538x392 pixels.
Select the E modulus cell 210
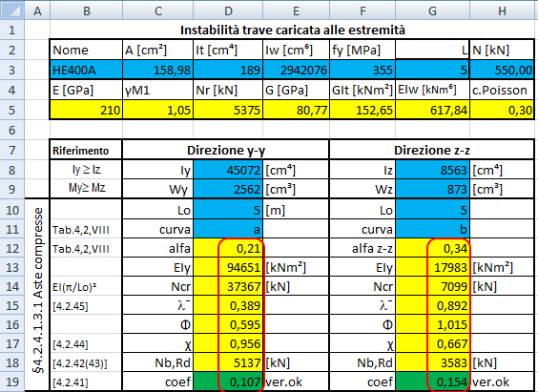[86, 110]
